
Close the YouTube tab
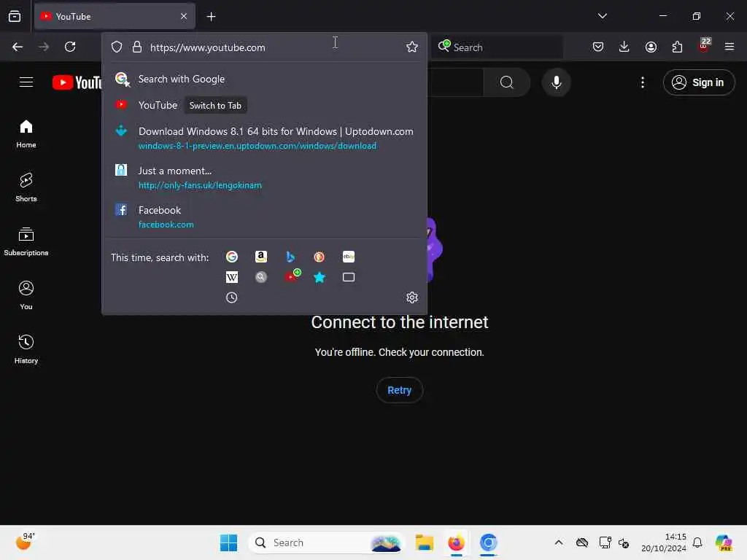(x=184, y=16)
